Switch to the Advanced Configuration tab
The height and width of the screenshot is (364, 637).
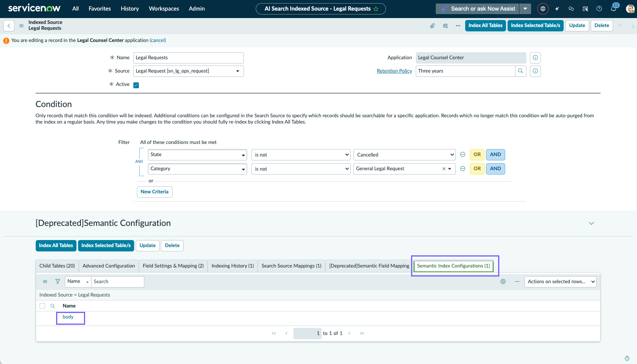coord(109,266)
